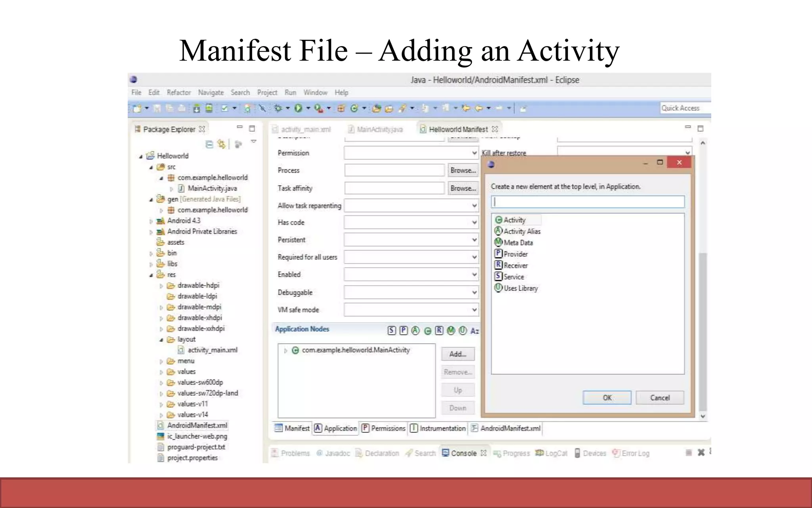Select MainActivity.java in Package Explorer
Viewport: 812px width, 508px height.
[207, 188]
